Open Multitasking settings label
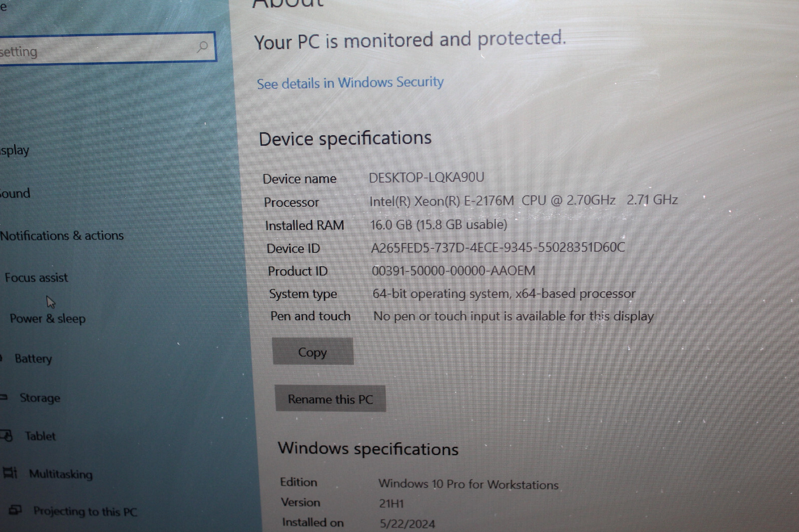The image size is (799, 532). click(61, 474)
